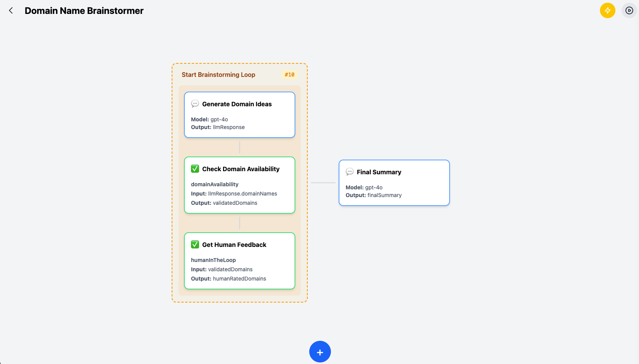This screenshot has height=364, width=639.
Task: Open the Final Summary node
Action: 394,182
